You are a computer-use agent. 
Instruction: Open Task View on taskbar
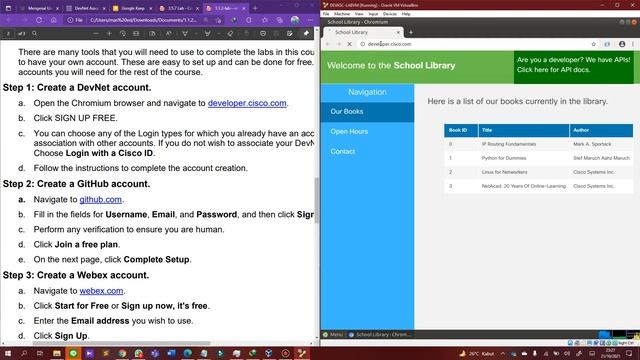click(40, 353)
